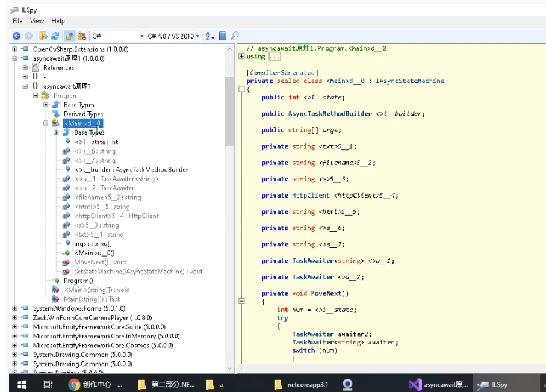The image size is (546, 392).
Task: Click the Derived Types arrow icon
Action: (56, 114)
